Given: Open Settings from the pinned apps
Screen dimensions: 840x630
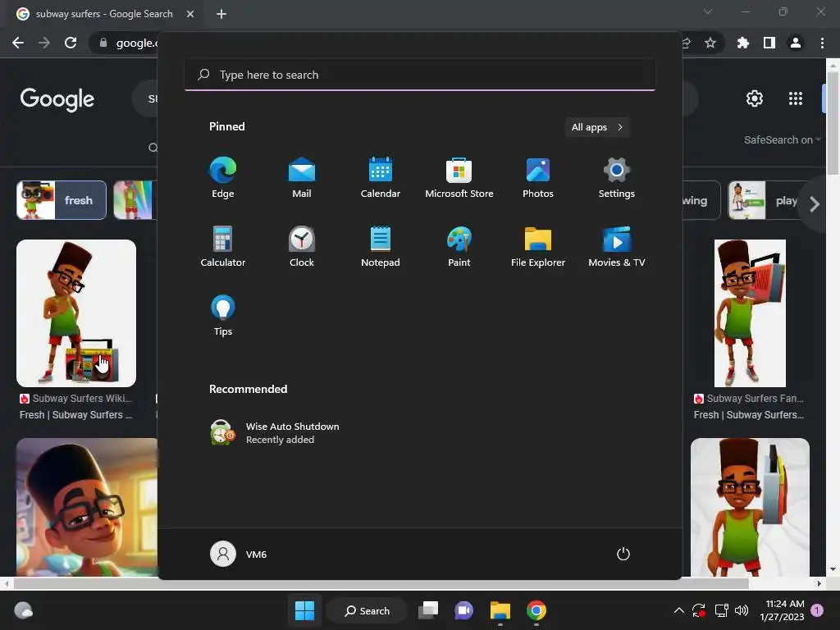Looking at the screenshot, I should 617,178.
